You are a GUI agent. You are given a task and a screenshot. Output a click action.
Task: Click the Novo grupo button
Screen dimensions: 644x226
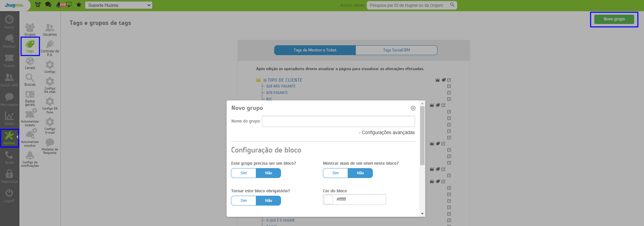click(x=614, y=19)
